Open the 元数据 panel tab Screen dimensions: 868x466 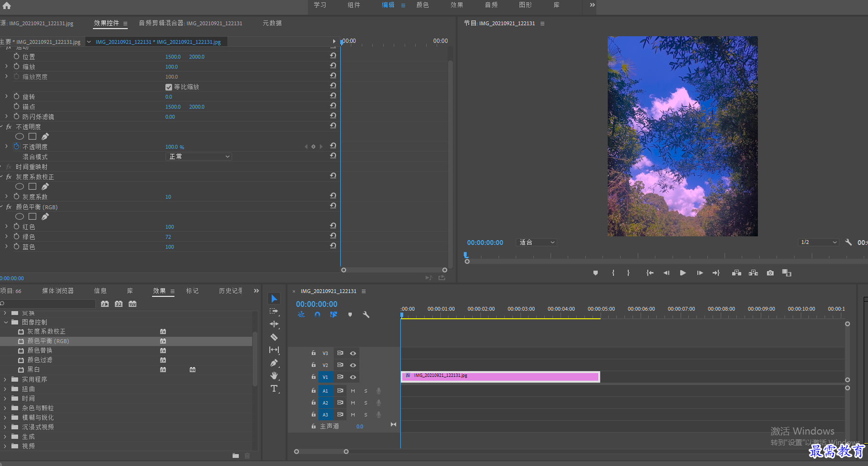(x=272, y=23)
